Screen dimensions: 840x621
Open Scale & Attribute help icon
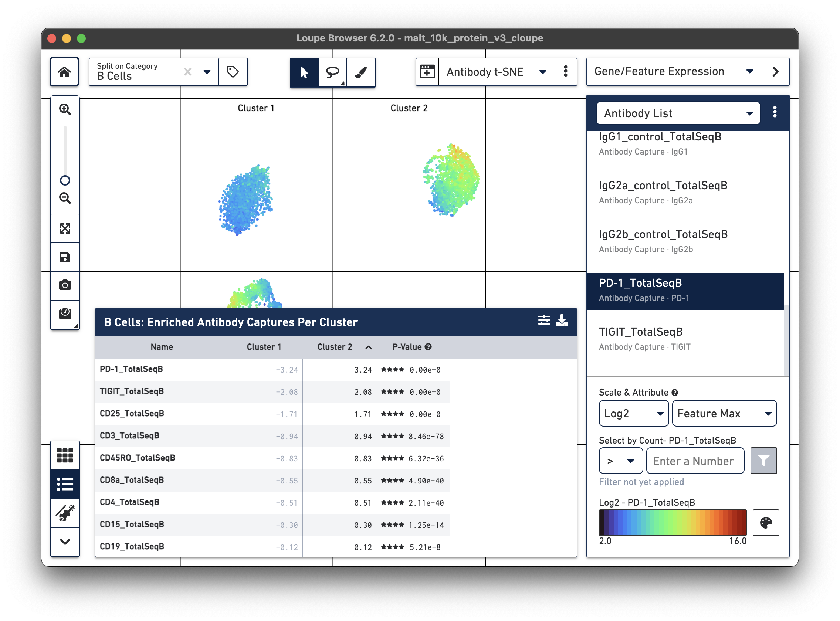point(675,393)
